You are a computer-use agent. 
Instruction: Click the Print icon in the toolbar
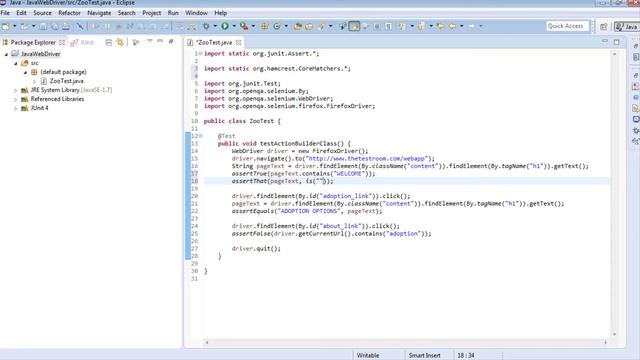pyautogui.click(x=66, y=27)
